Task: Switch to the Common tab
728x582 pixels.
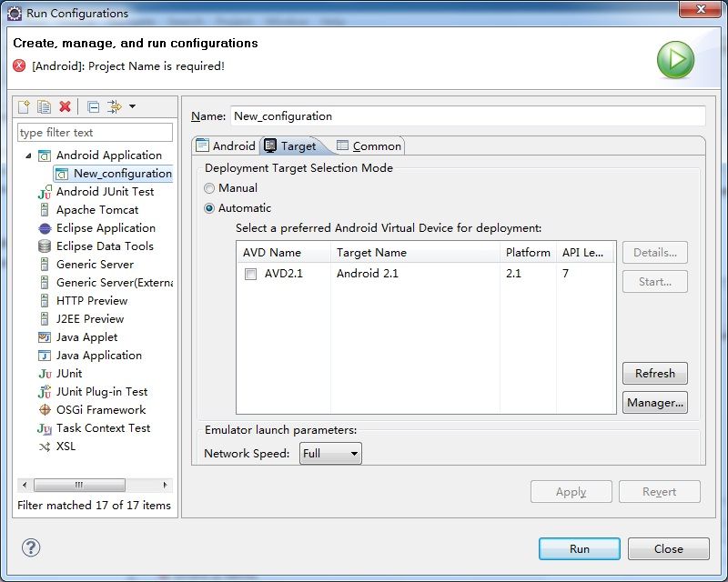Action: pos(369,145)
